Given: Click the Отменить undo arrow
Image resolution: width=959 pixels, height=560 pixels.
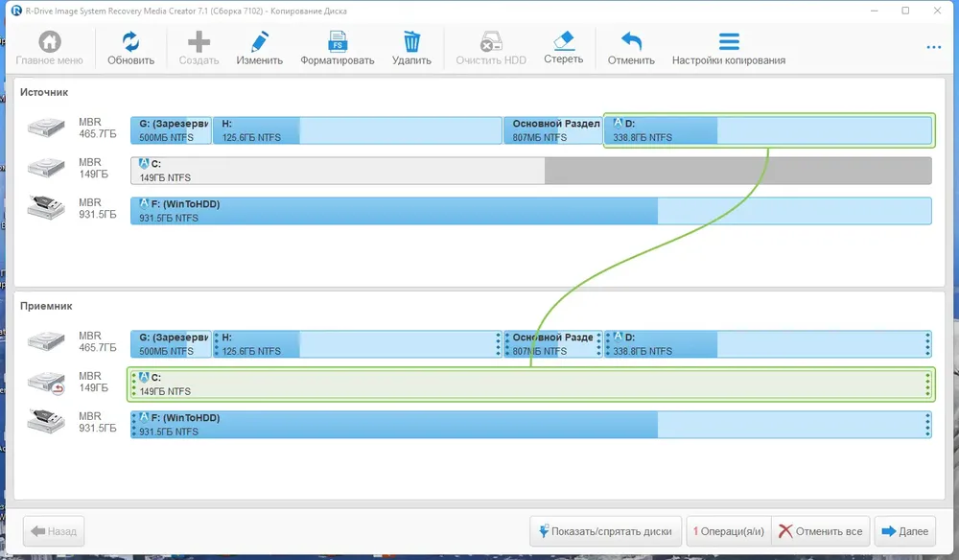Looking at the screenshot, I should pyautogui.click(x=631, y=41).
